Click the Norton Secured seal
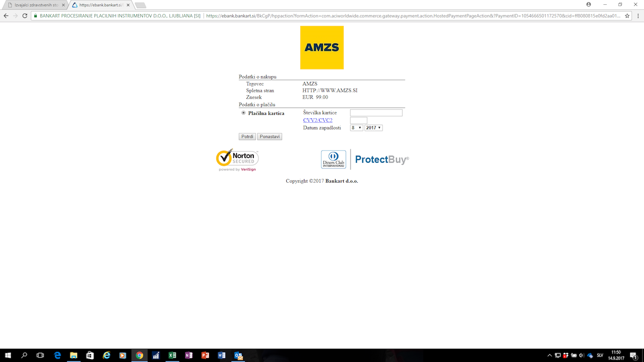 [237, 160]
